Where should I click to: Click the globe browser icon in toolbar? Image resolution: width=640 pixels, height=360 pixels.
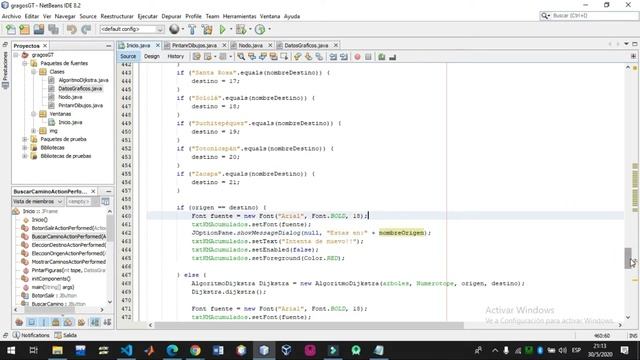point(174,29)
